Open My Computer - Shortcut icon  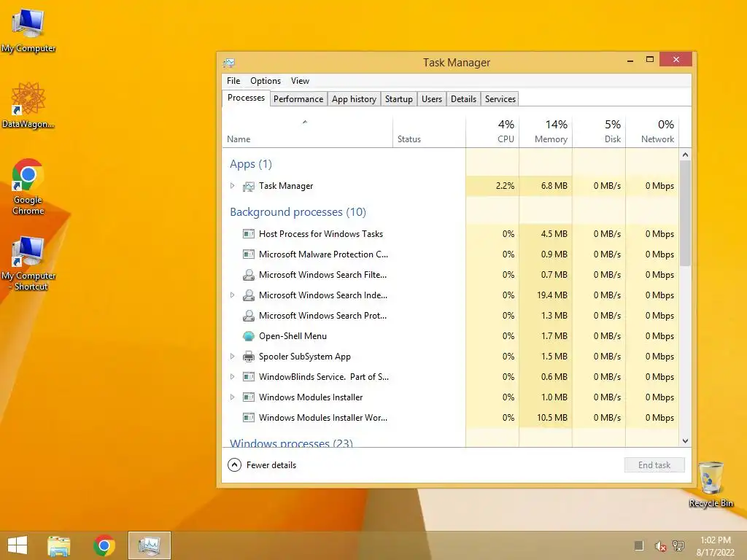point(28,262)
